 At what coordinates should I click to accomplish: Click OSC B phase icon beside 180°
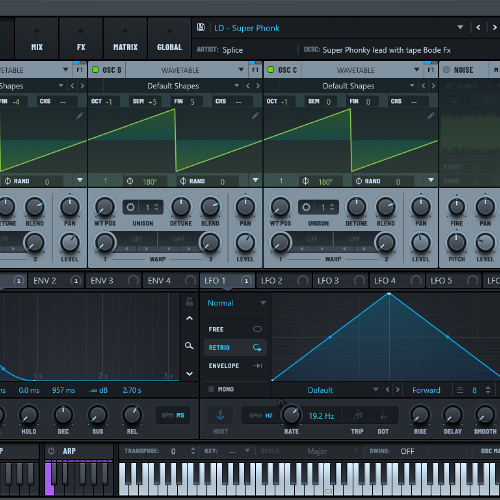click(x=130, y=181)
